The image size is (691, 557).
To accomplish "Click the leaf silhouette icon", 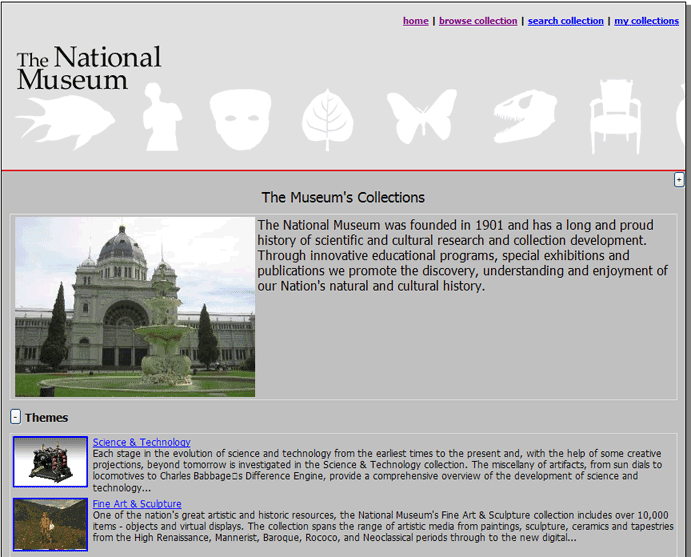I will pos(328,119).
